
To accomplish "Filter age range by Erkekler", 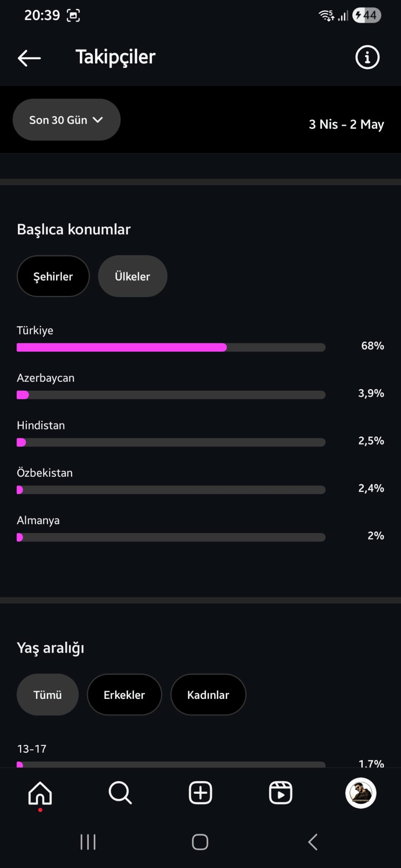I will point(124,695).
